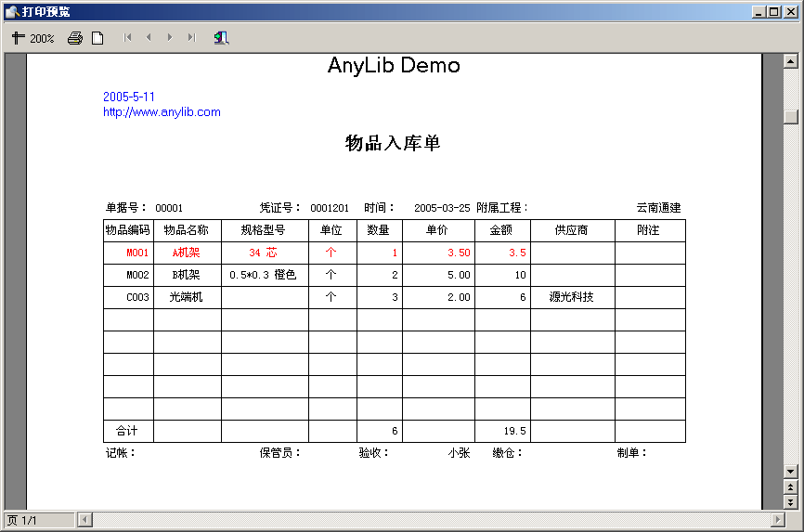The image size is (804, 532).
Task: Click the 云南通建 project text
Action: click(658, 208)
